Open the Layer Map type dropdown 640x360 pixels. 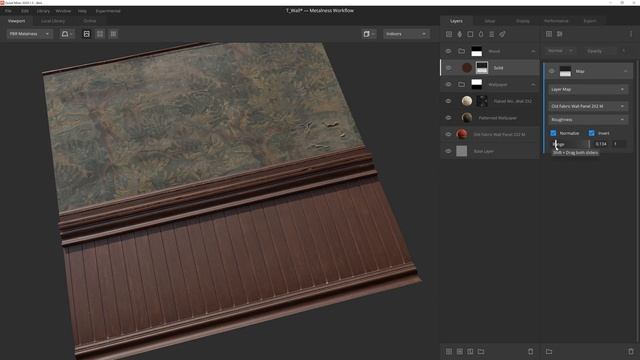tap(588, 89)
